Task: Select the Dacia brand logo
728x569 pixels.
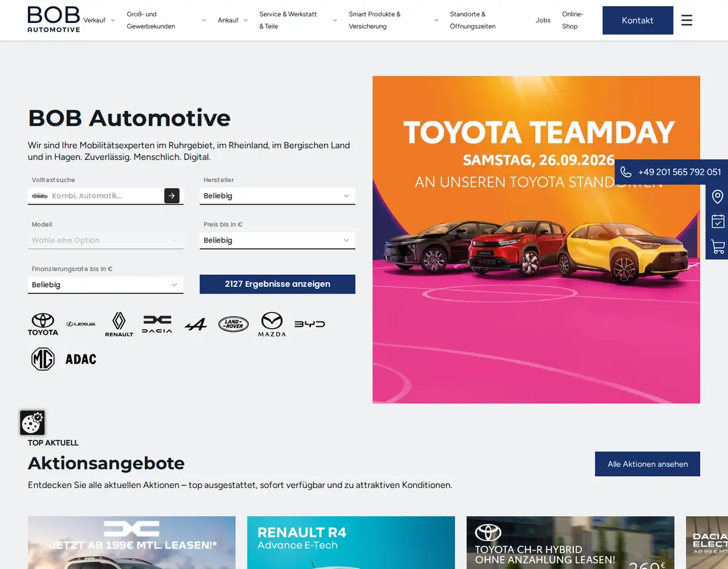Action: pyautogui.click(x=157, y=325)
